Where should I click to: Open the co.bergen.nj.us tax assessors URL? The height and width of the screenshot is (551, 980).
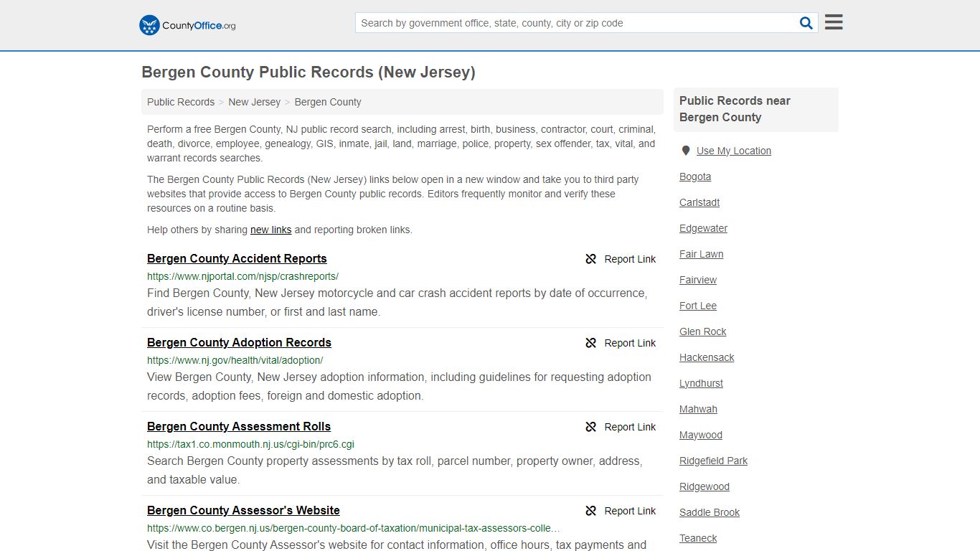pos(354,528)
